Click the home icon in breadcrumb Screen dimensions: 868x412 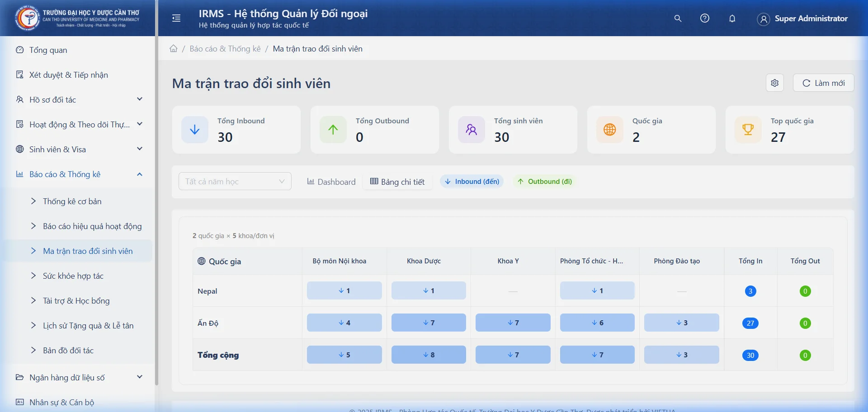pos(174,49)
